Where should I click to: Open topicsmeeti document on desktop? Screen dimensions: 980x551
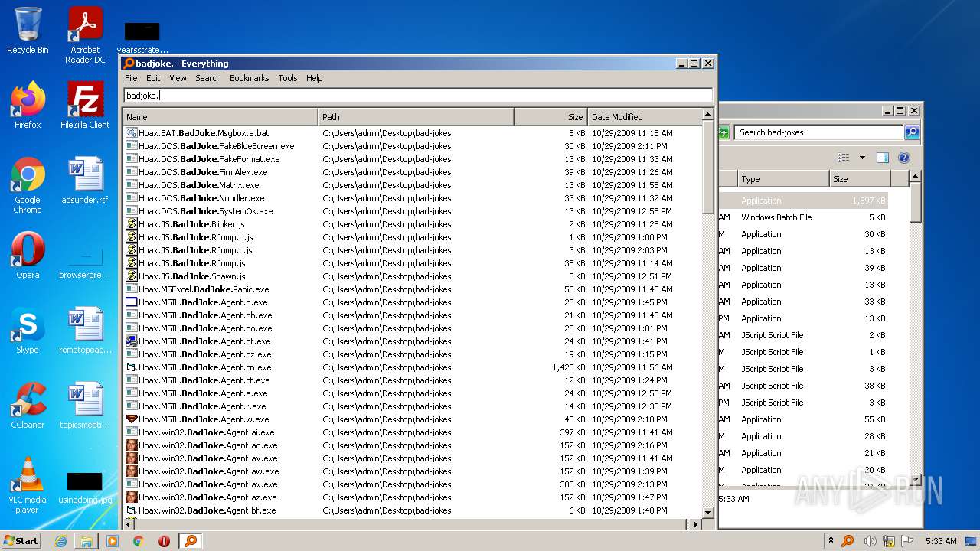coord(85,406)
